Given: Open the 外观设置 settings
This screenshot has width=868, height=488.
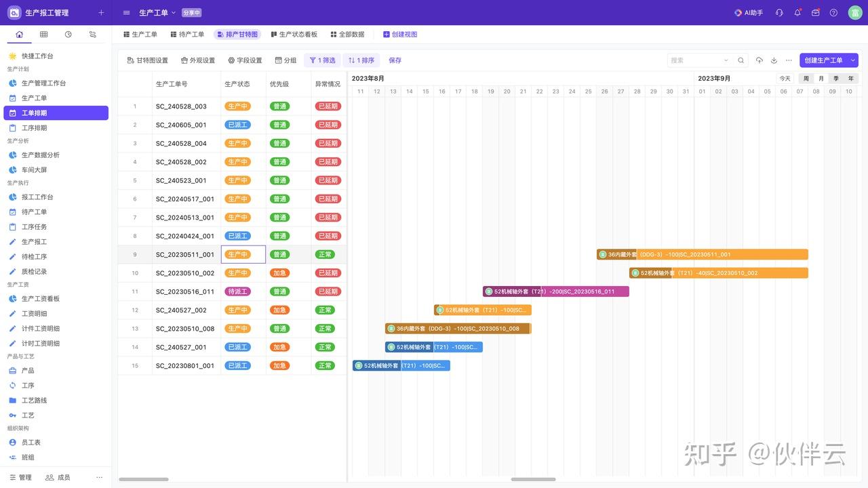Looking at the screenshot, I should (199, 60).
